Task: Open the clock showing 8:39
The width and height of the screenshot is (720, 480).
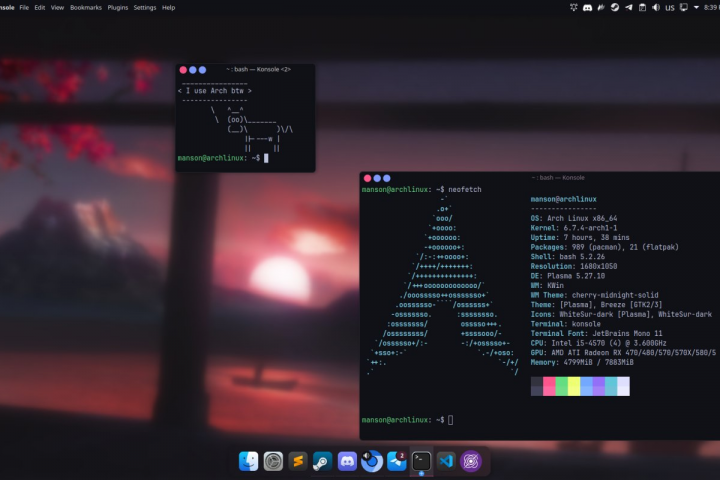Action: pos(713,7)
